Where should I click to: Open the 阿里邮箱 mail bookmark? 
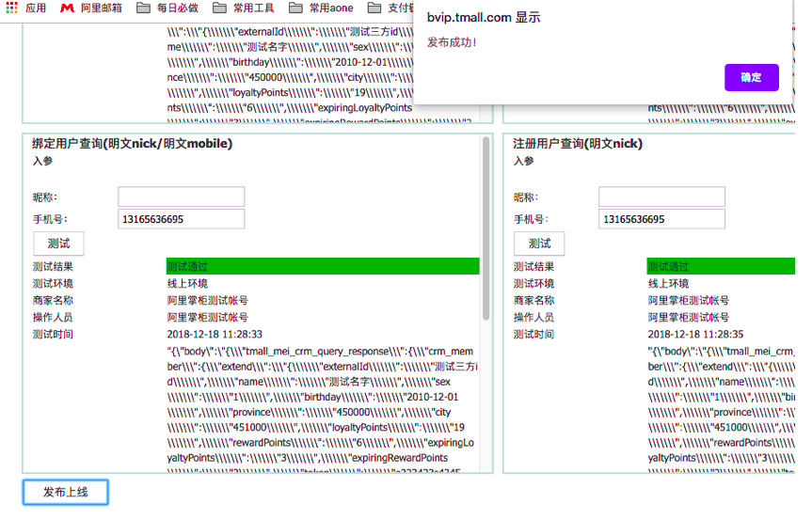(x=91, y=8)
